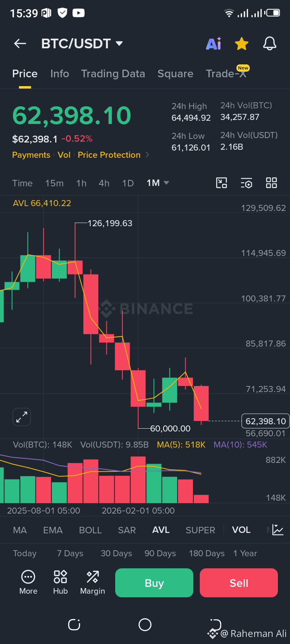Screen dimensions: 290x644
Task: Show 1 Year performance
Action: coord(245,553)
